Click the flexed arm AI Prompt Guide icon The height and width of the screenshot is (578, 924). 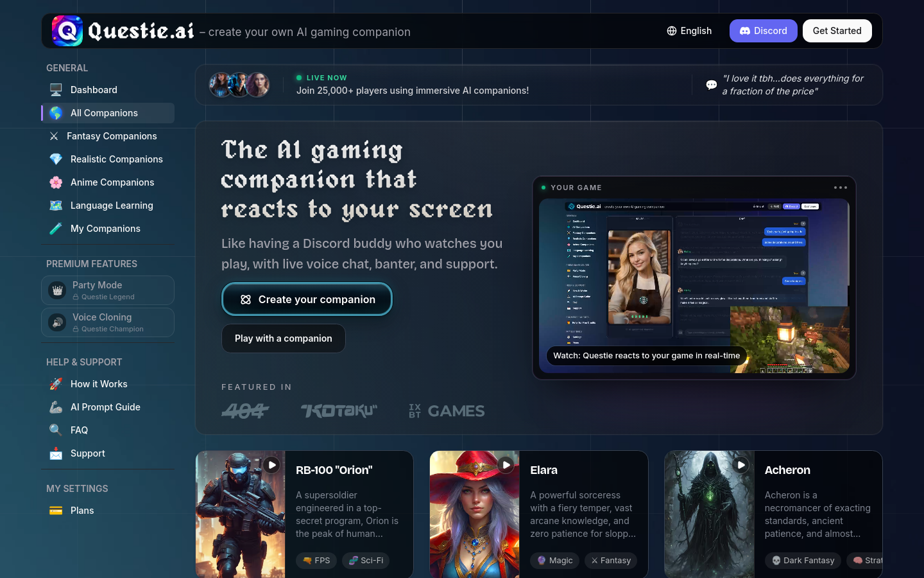56,407
